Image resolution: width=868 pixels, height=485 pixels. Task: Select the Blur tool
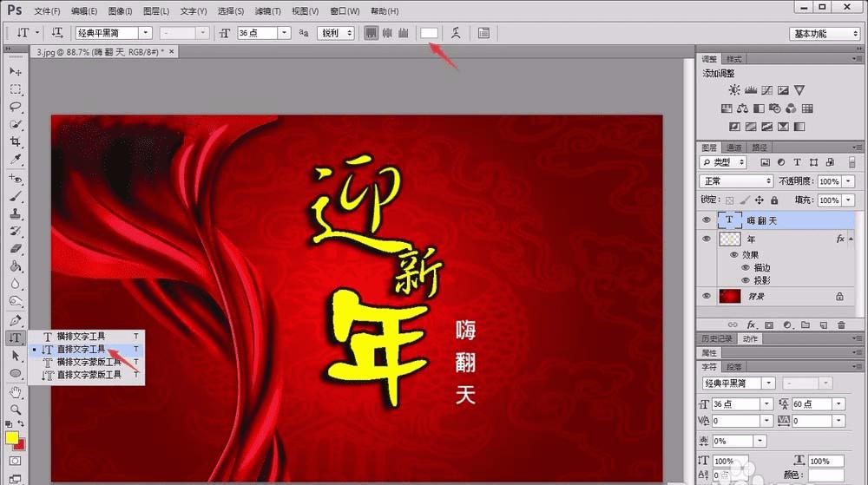pyautogui.click(x=15, y=285)
